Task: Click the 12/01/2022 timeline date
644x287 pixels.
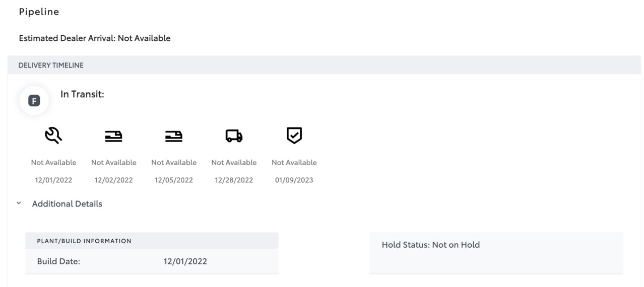Action: (x=53, y=180)
